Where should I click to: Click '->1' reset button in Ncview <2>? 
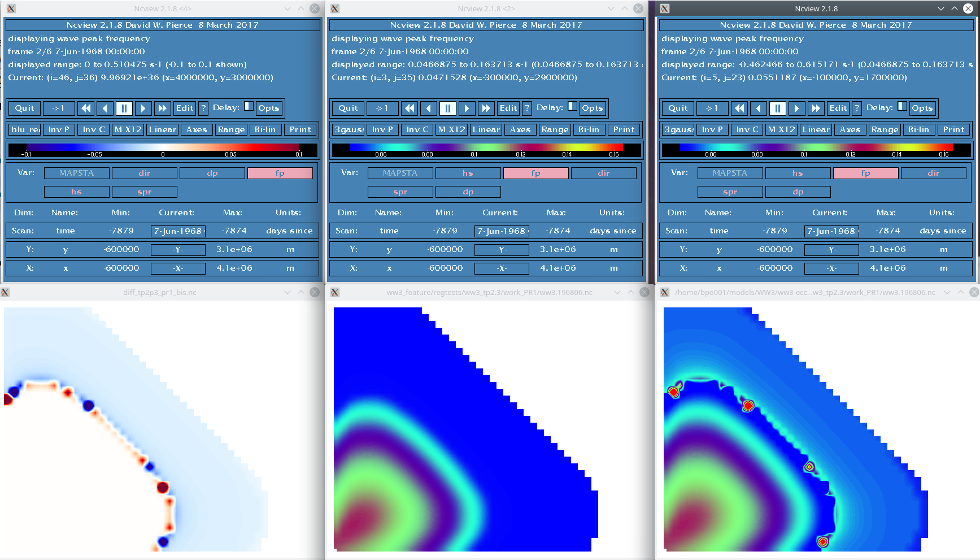click(382, 108)
